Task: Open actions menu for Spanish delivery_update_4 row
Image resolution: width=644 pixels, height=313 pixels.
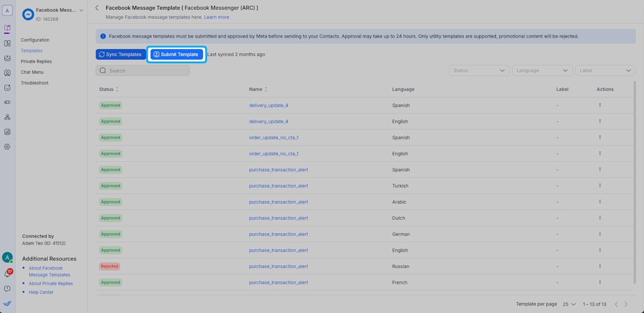Action: click(599, 105)
